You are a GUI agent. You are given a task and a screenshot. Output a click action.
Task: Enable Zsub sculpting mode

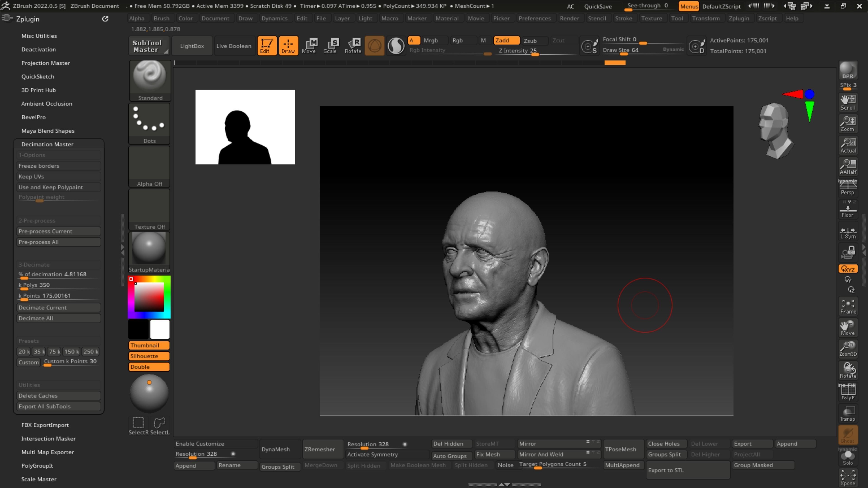click(534, 41)
